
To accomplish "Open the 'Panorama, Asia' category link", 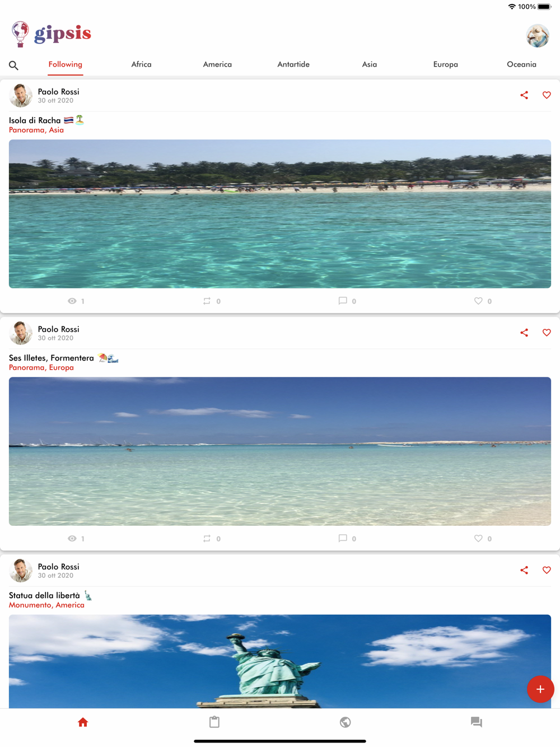I will pyautogui.click(x=36, y=130).
